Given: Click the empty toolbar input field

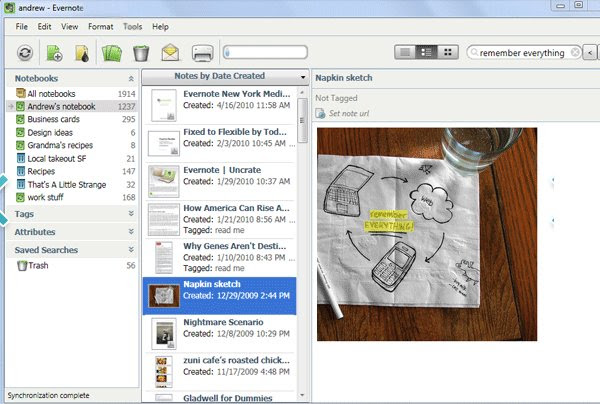Looking at the screenshot, I should [x=265, y=52].
